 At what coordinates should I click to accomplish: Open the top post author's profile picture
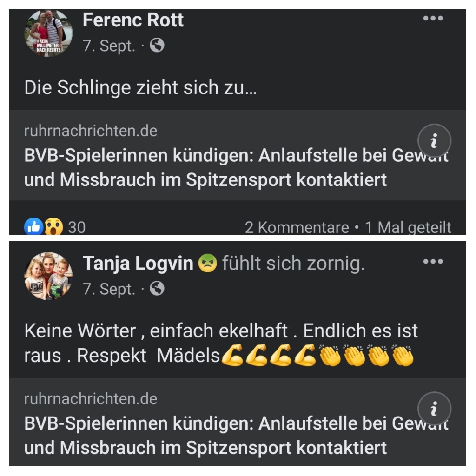coord(48,33)
